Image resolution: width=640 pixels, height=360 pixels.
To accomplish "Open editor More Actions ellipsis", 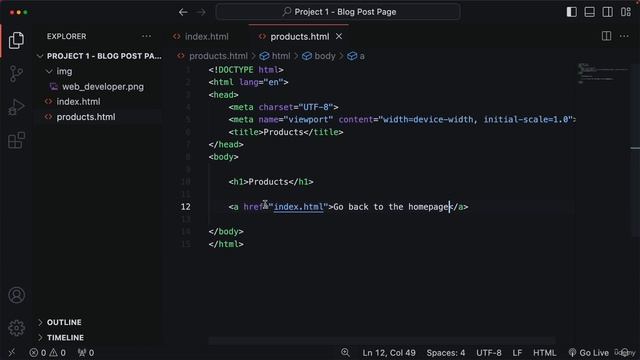I will tap(624, 36).
